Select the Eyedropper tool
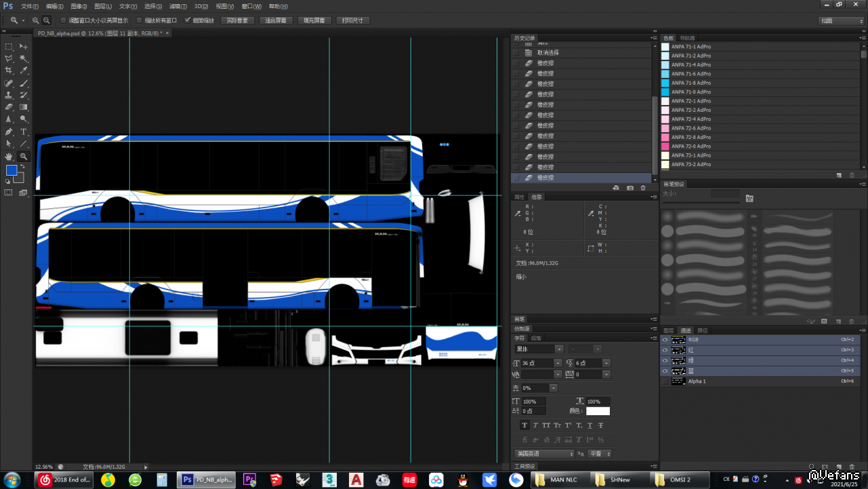This screenshot has width=868, height=489. click(x=24, y=71)
